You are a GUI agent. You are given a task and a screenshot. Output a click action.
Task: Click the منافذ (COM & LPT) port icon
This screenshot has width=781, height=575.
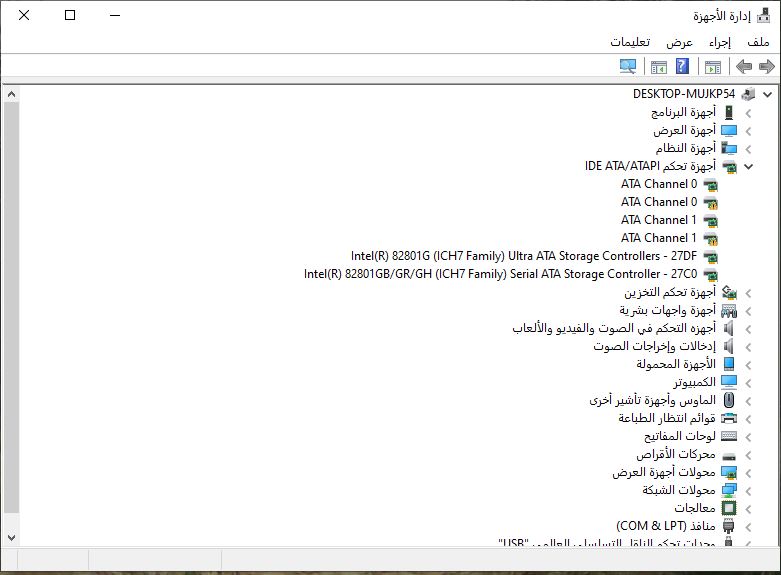point(729,526)
